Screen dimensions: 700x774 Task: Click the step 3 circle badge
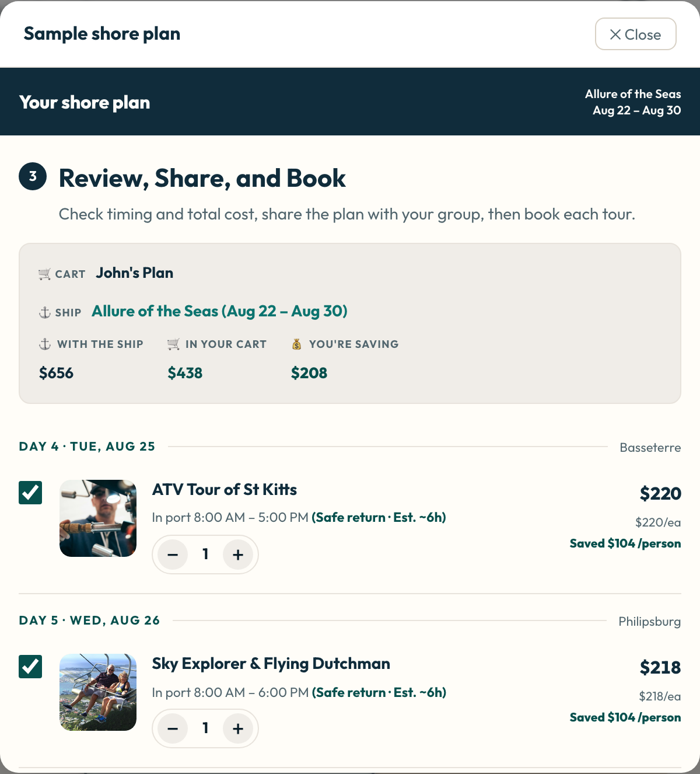coord(33,176)
